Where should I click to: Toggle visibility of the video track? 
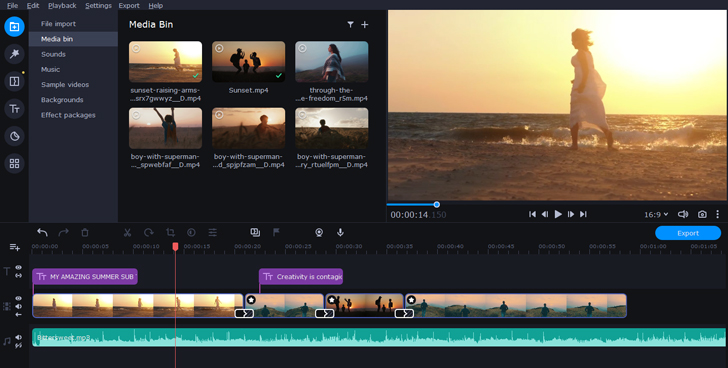point(19,298)
